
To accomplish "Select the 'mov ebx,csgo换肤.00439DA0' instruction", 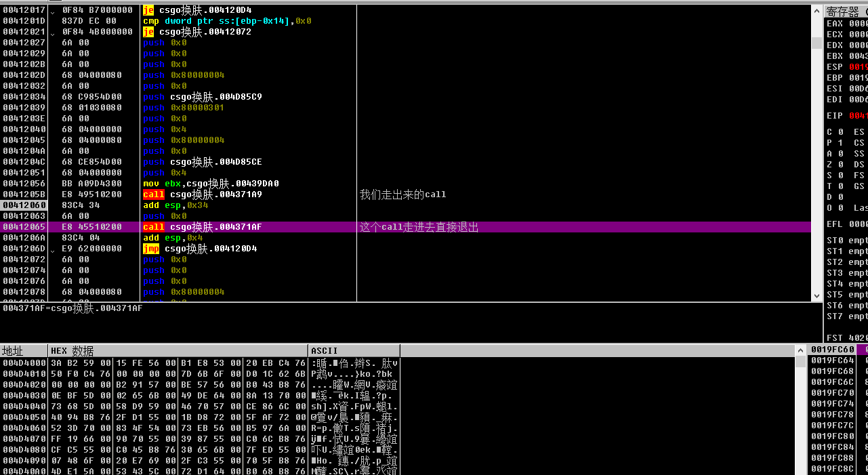I will click(x=211, y=184).
